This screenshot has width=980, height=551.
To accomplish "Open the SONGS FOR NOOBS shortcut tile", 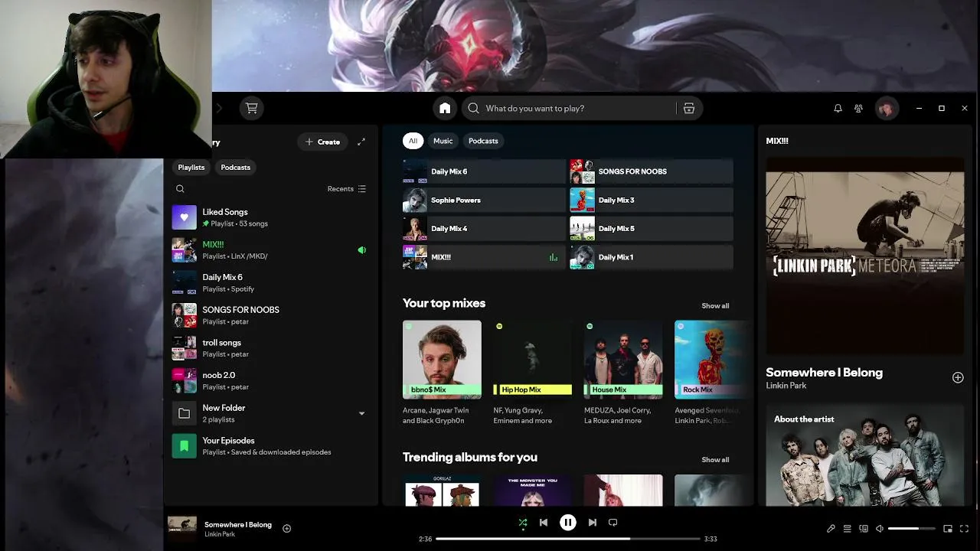I will [652, 171].
